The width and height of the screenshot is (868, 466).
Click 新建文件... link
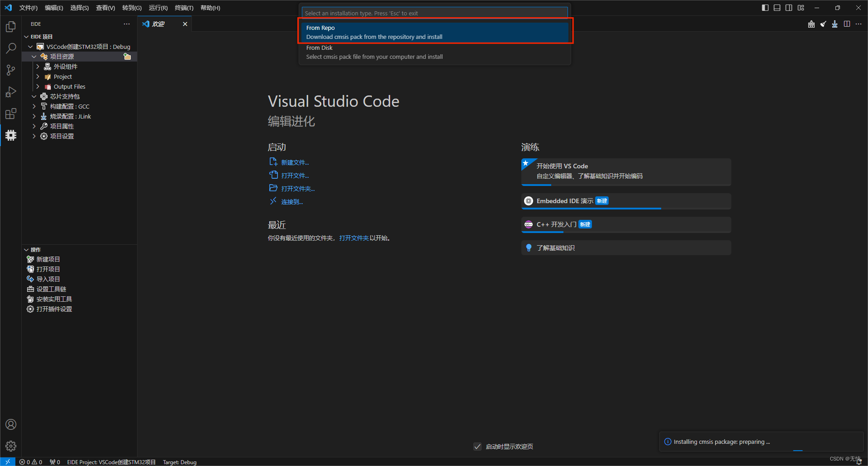click(x=295, y=162)
